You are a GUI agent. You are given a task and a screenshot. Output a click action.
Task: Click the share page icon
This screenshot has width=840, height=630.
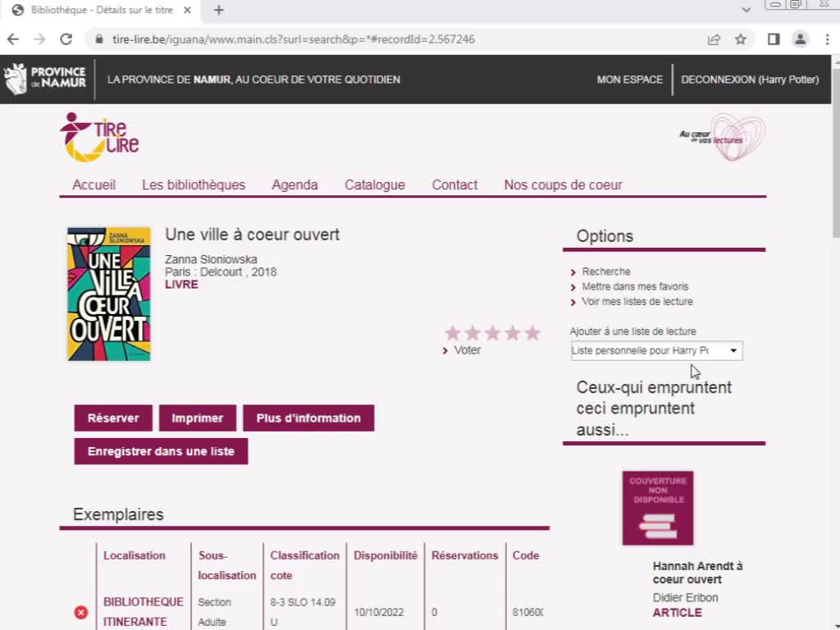tap(714, 39)
